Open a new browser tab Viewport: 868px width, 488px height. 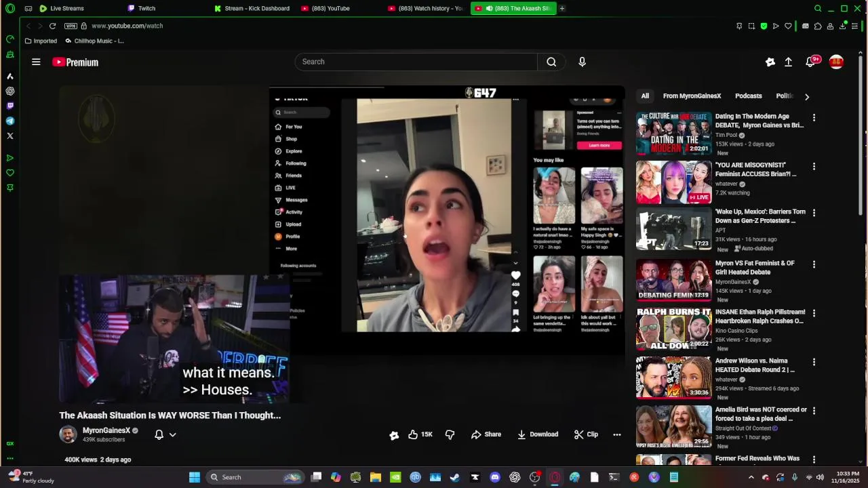click(562, 8)
